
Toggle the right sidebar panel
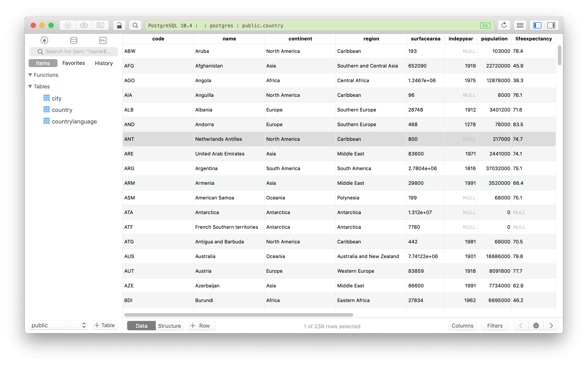point(551,25)
